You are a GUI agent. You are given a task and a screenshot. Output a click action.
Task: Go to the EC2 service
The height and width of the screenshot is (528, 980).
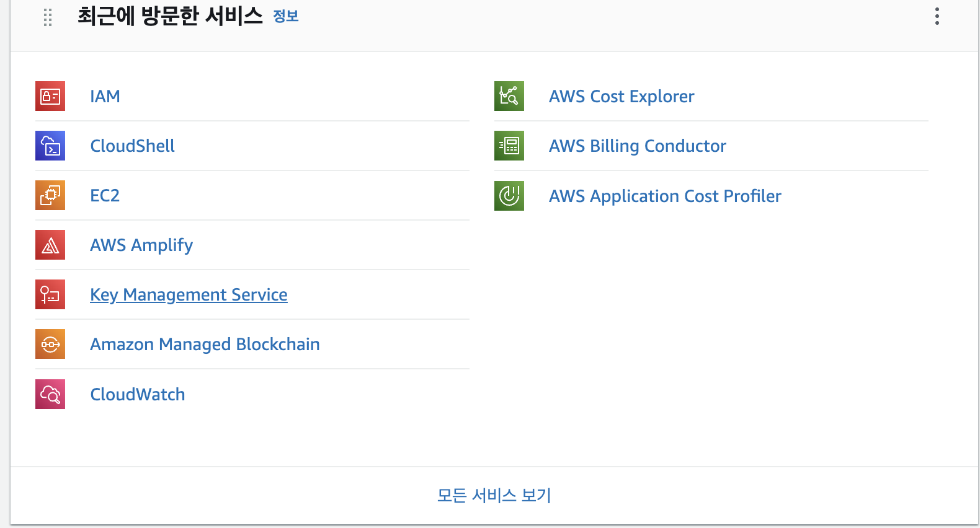[105, 195]
